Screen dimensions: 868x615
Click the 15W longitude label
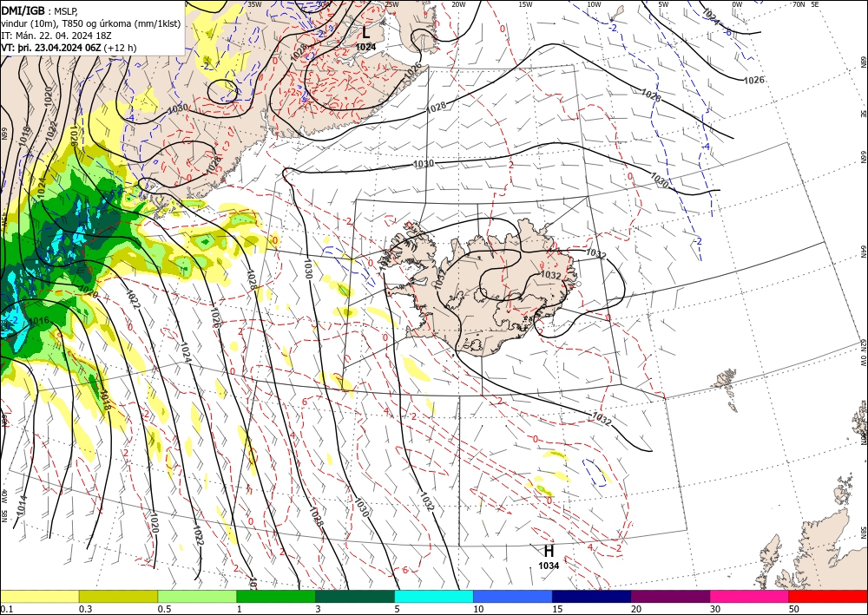[x=526, y=4]
